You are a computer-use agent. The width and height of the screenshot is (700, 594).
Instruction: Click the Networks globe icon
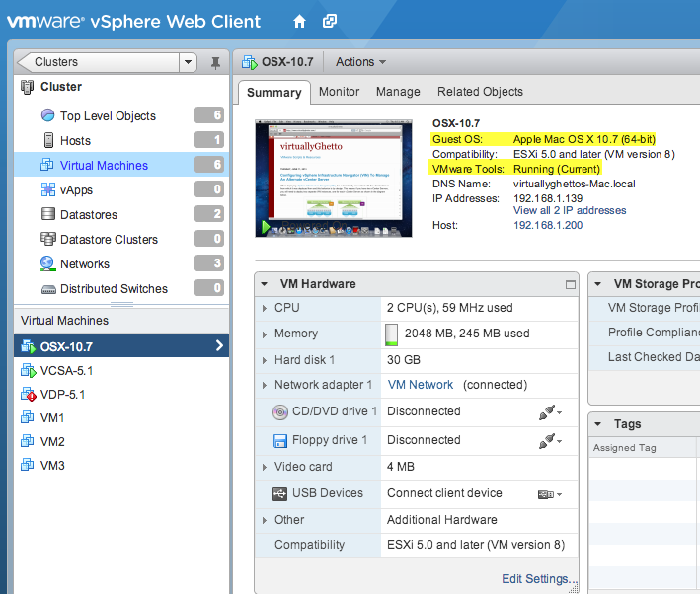(47, 263)
